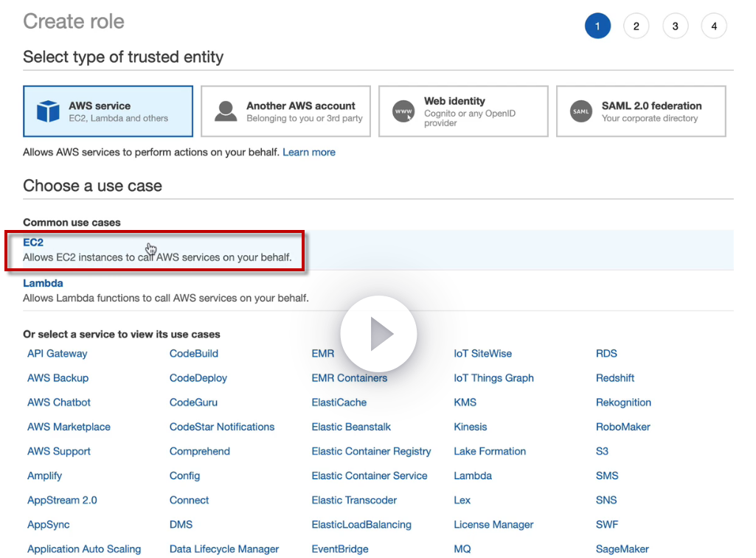Viewport: 756px width, 558px height.
Task: Choose IoT Things Graph service
Action: point(493,378)
